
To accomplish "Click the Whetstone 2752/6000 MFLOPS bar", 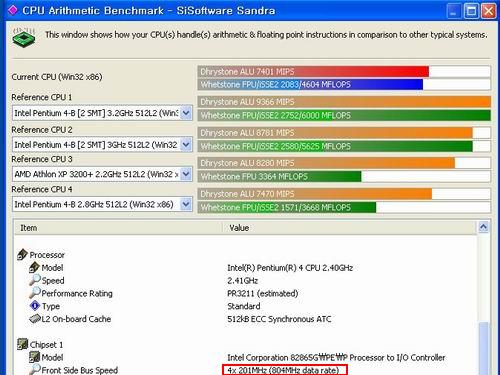I will point(344,115).
